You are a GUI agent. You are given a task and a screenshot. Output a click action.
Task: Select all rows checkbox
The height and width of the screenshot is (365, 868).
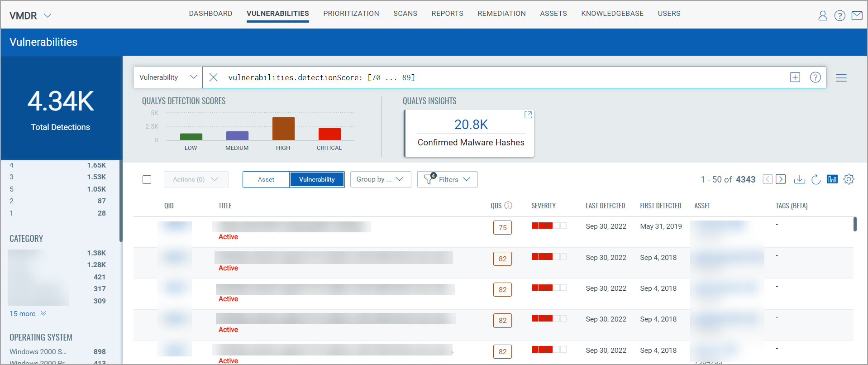147,180
